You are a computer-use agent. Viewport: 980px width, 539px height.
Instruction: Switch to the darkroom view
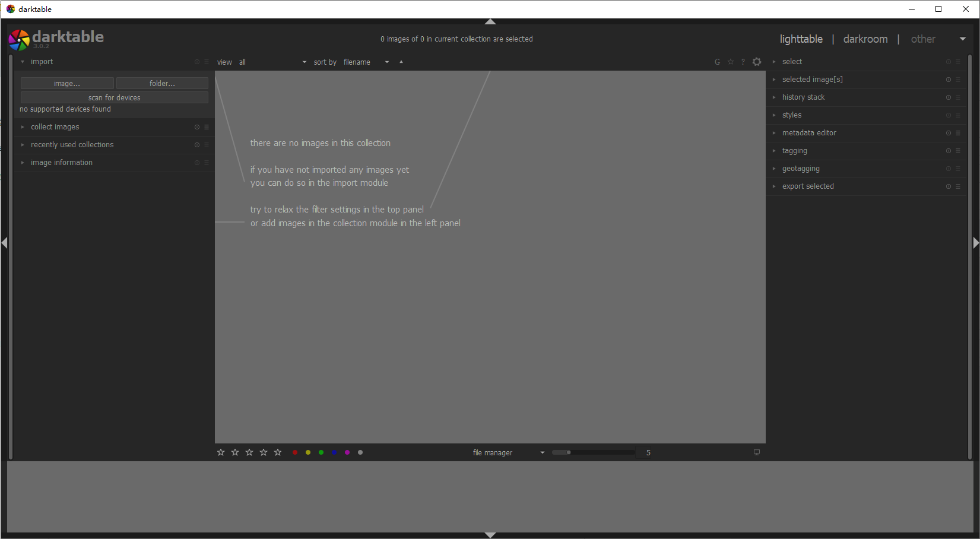pyautogui.click(x=865, y=39)
